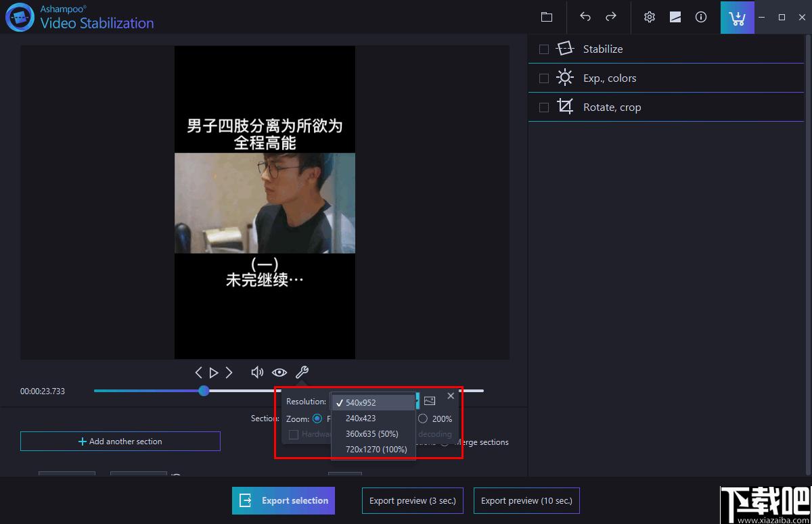Click the video preview frame
The height and width of the screenshot is (524, 812).
(265, 202)
